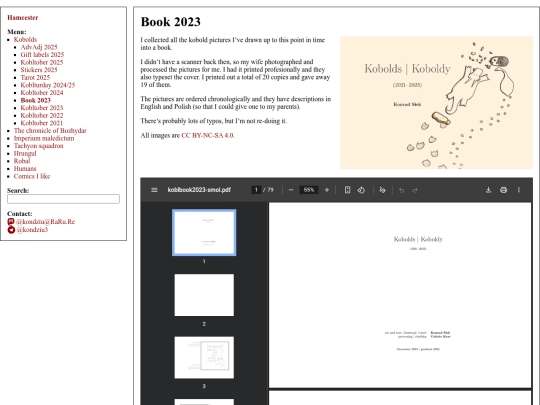This screenshot has width=540, height=405.
Task: Click the kobibook2023-smol.pdf file name
Action: [x=199, y=190]
